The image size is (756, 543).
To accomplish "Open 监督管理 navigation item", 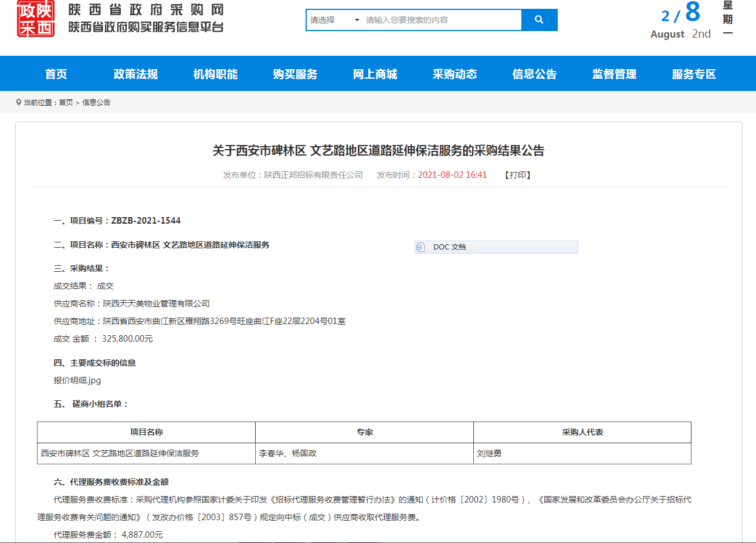I will tap(614, 74).
